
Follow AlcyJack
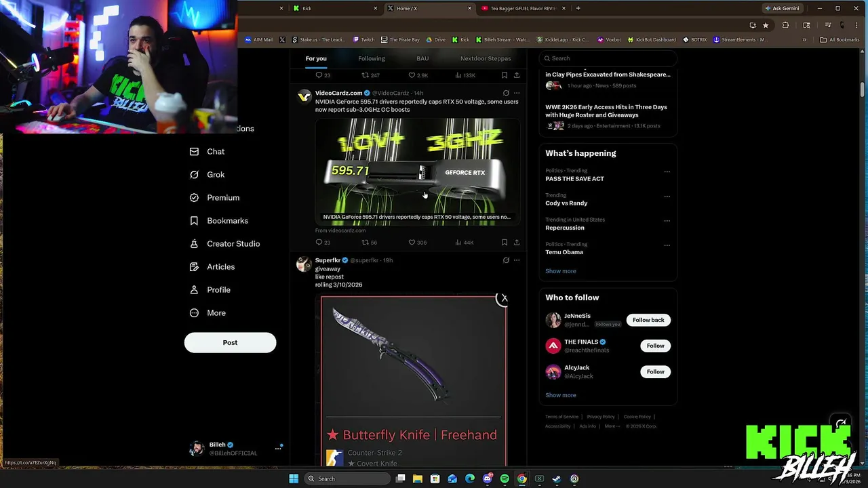[655, 371]
